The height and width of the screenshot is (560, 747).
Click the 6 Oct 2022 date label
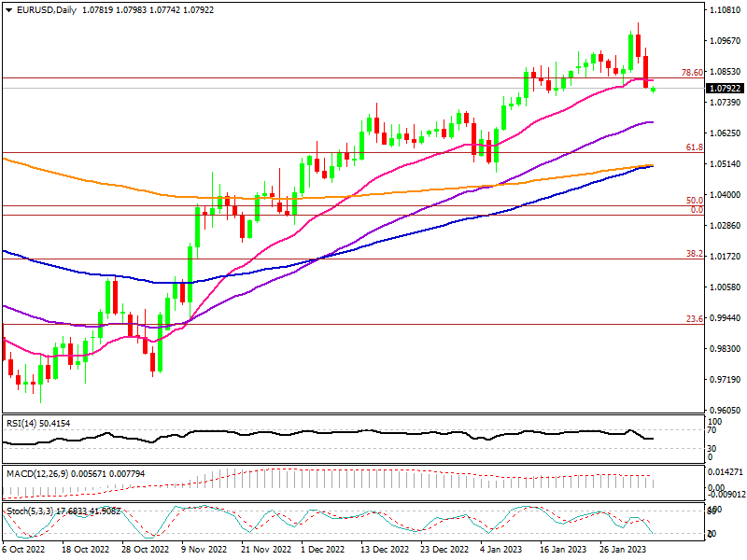click(x=25, y=551)
